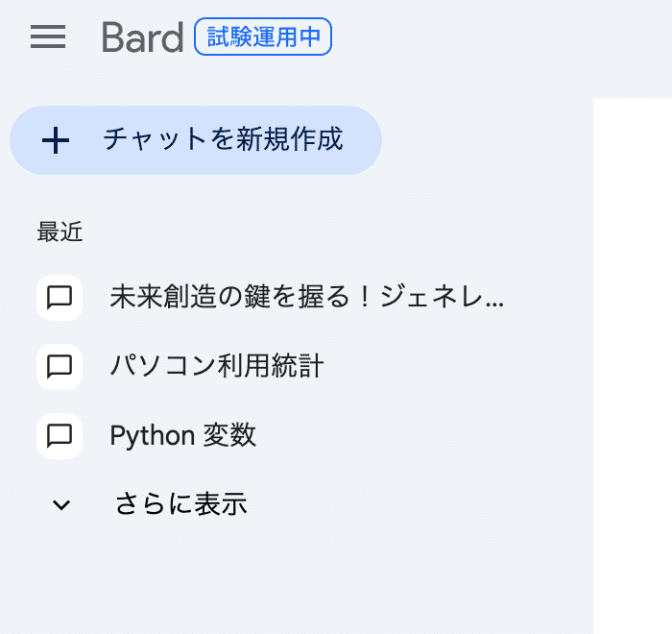Select the 最近 section heading
This screenshot has height=634, width=672.
pos(60,232)
